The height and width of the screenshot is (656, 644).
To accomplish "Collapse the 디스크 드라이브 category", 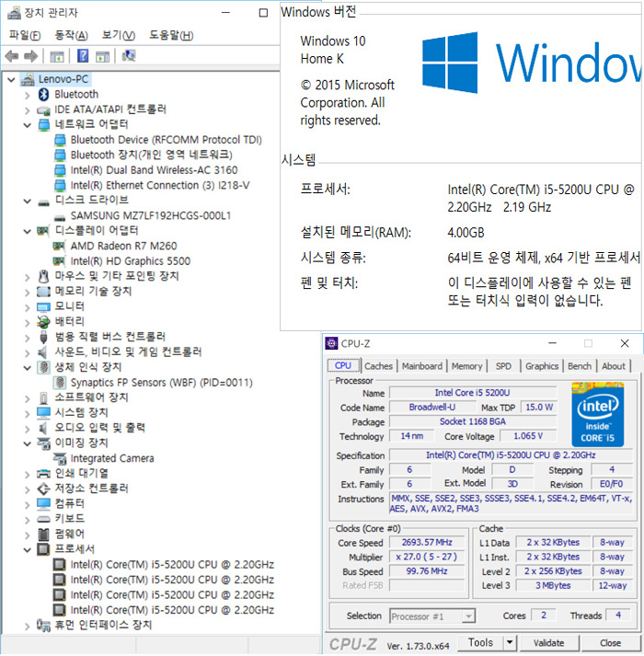I will pos(28,201).
